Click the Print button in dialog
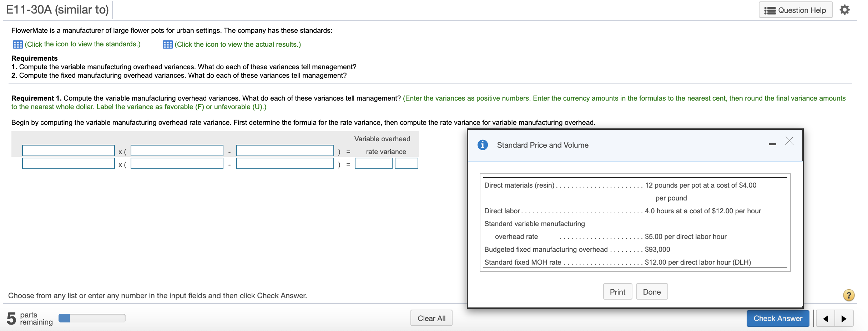Image resolution: width=868 pixels, height=331 pixels. point(617,292)
